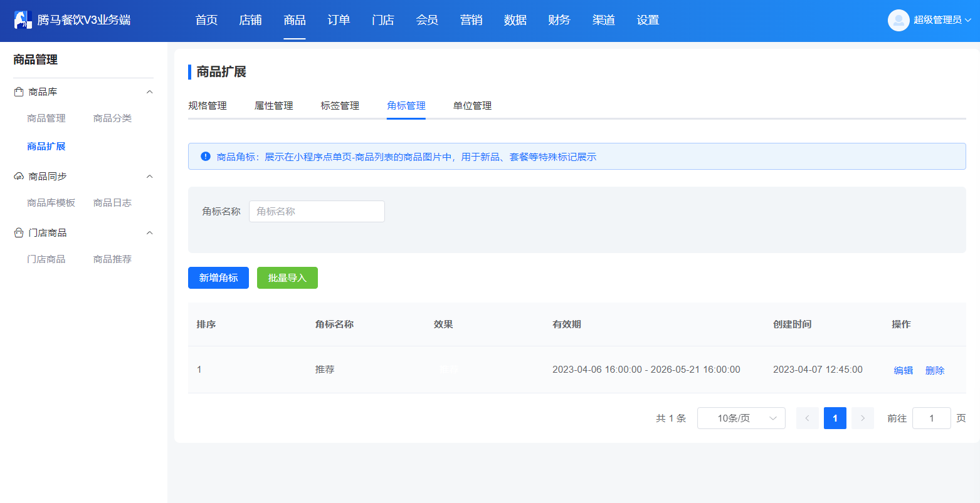Viewport: 980px width, 503px height.
Task: Go to next page arrow in pagination
Action: 863,418
